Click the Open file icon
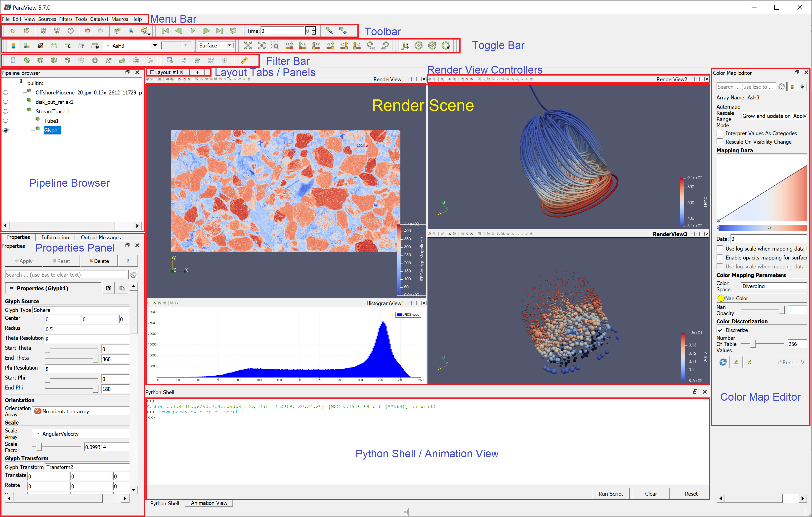 point(13,31)
